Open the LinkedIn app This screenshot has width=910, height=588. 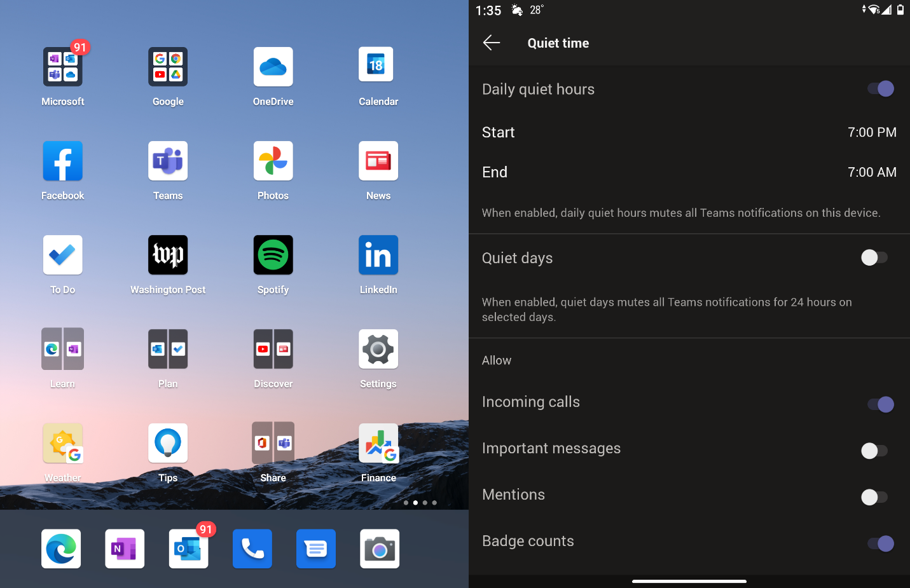tap(378, 255)
